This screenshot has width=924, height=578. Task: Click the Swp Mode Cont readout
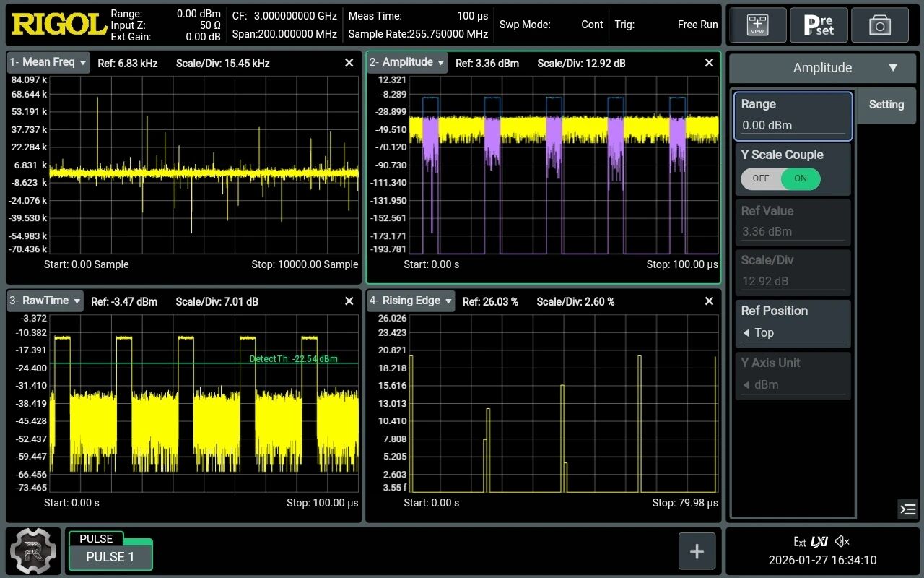pyautogui.click(x=552, y=25)
